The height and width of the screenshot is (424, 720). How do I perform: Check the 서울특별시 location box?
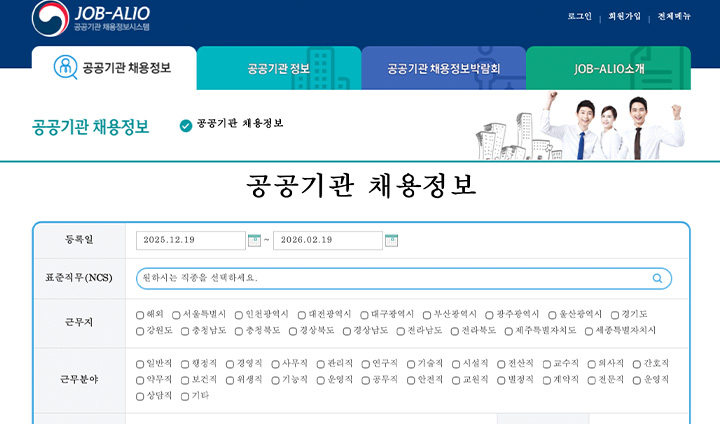[x=176, y=315]
